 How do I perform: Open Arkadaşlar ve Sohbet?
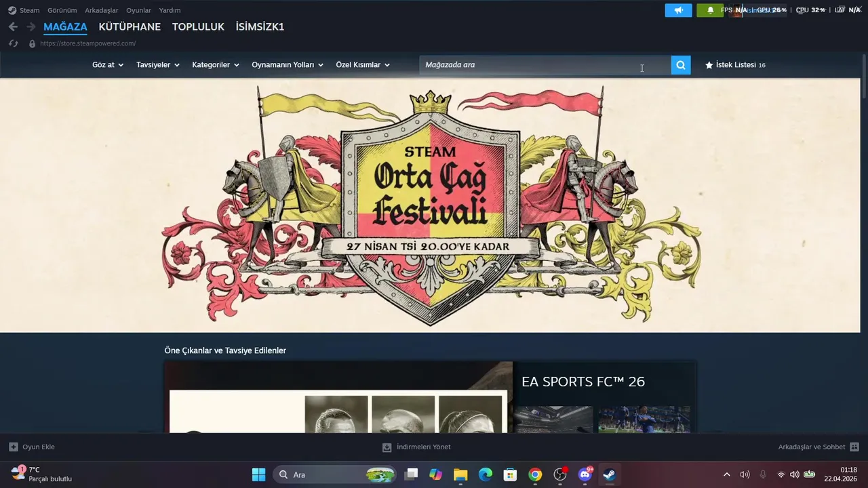tap(818, 447)
